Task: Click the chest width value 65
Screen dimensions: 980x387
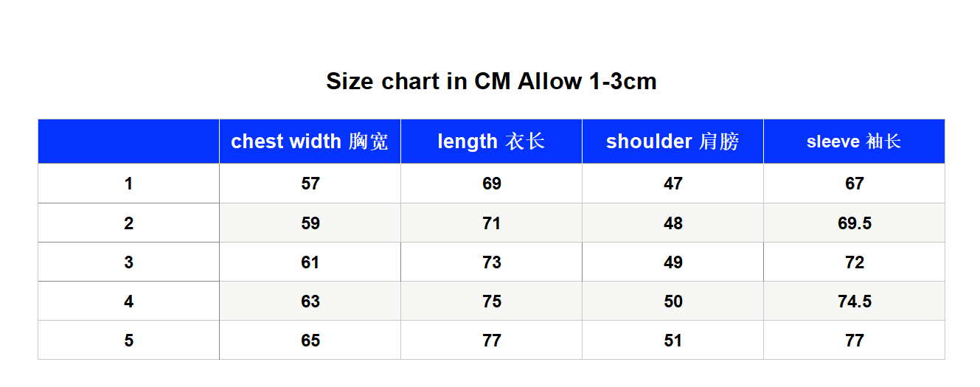Action: [310, 340]
